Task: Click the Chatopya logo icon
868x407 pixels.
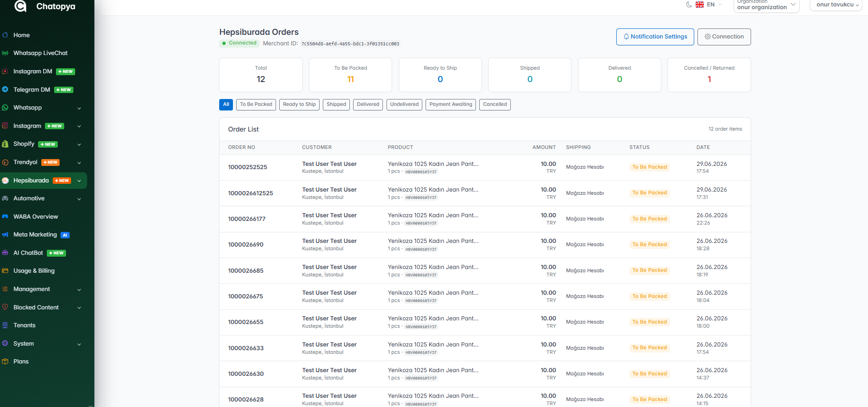Action: 20,6
